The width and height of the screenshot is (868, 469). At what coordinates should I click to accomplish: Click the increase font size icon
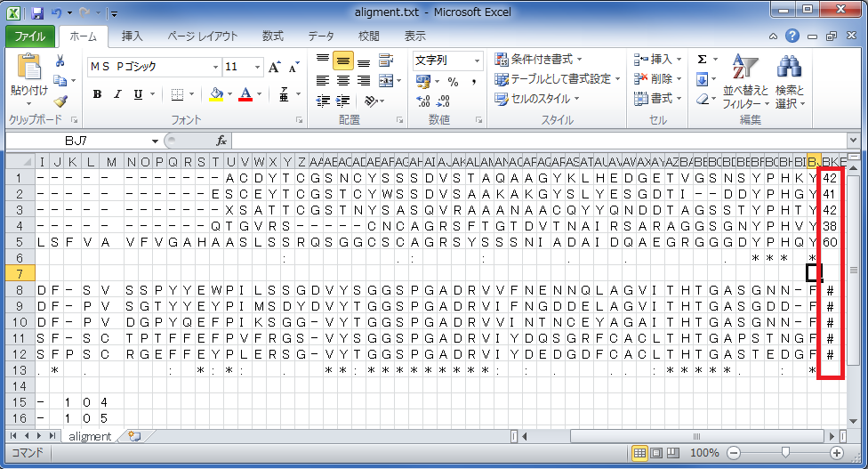point(274,68)
